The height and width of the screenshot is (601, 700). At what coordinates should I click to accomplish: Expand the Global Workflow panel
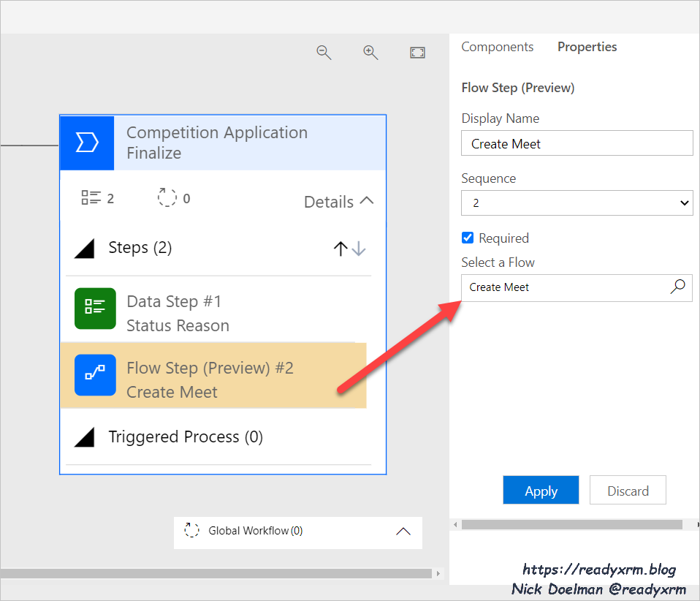click(x=403, y=532)
